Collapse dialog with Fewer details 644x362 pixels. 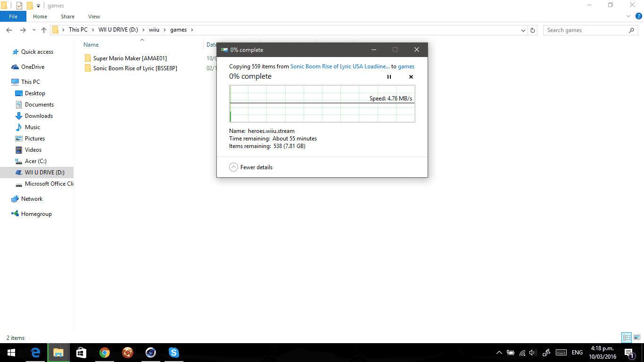(x=251, y=167)
